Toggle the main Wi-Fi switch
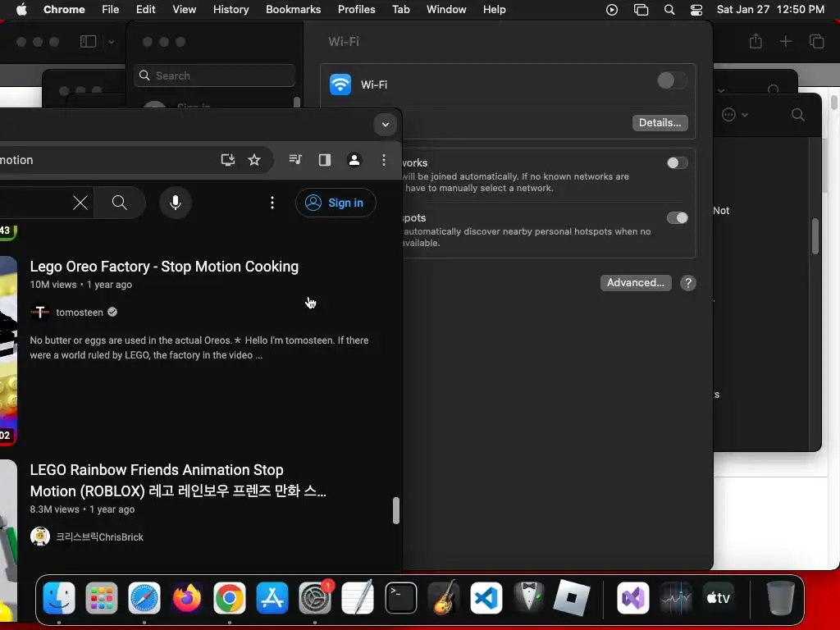 tap(672, 81)
